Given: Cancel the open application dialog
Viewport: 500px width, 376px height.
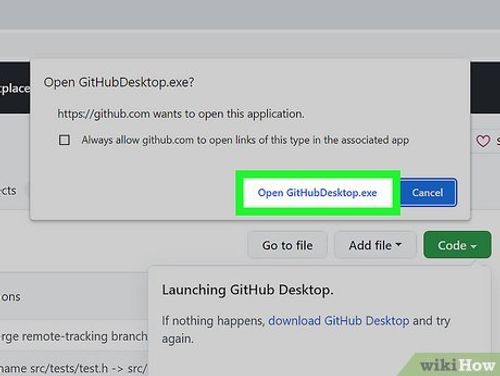Looking at the screenshot, I should (428, 193).
